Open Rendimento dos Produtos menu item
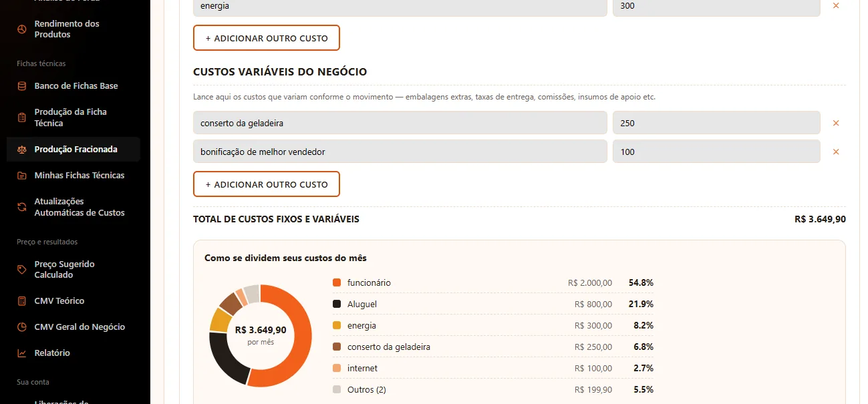The height and width of the screenshot is (404, 868). (74, 29)
